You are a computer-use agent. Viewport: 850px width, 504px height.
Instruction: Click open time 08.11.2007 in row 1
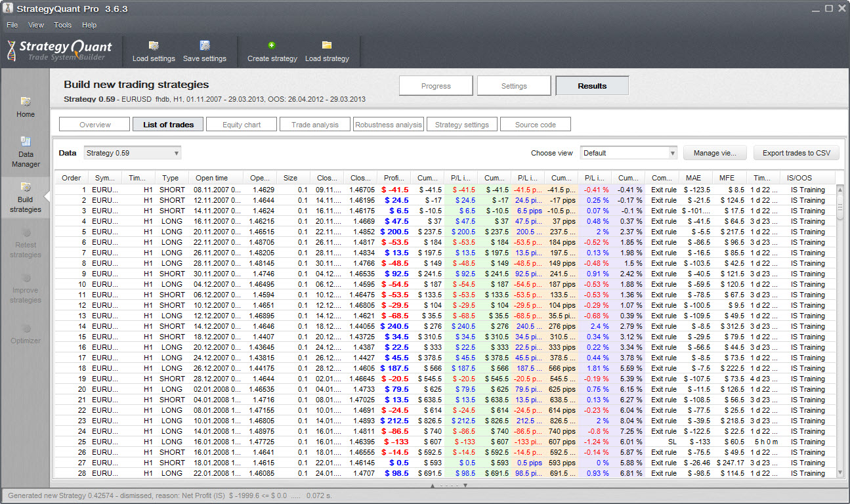217,190
